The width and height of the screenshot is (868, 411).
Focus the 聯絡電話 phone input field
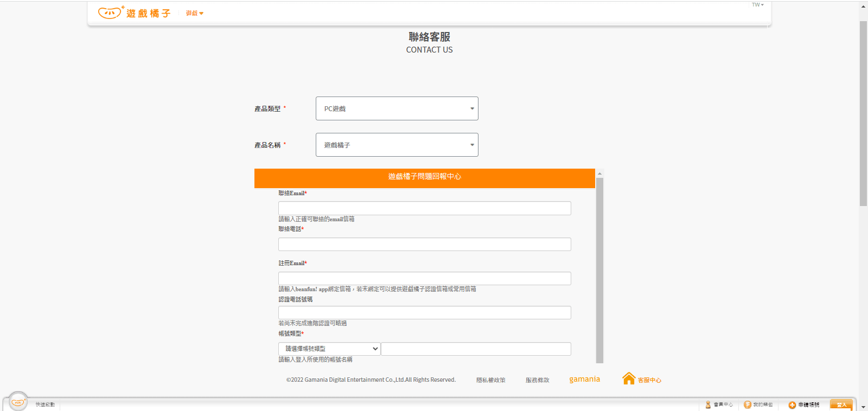(x=424, y=245)
